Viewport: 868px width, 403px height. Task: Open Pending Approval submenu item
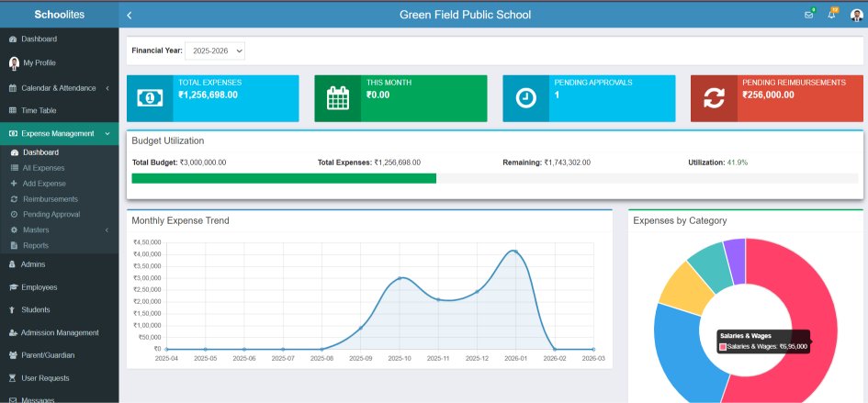coord(59,214)
